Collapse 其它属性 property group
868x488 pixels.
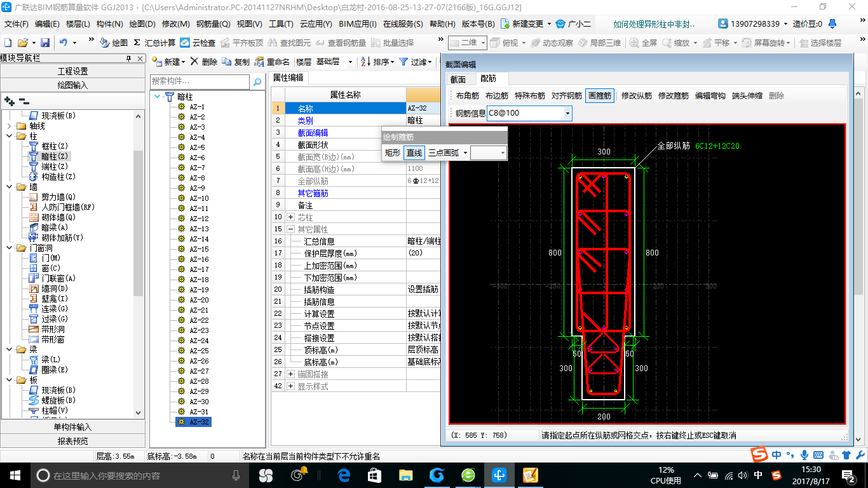pyautogui.click(x=290, y=229)
